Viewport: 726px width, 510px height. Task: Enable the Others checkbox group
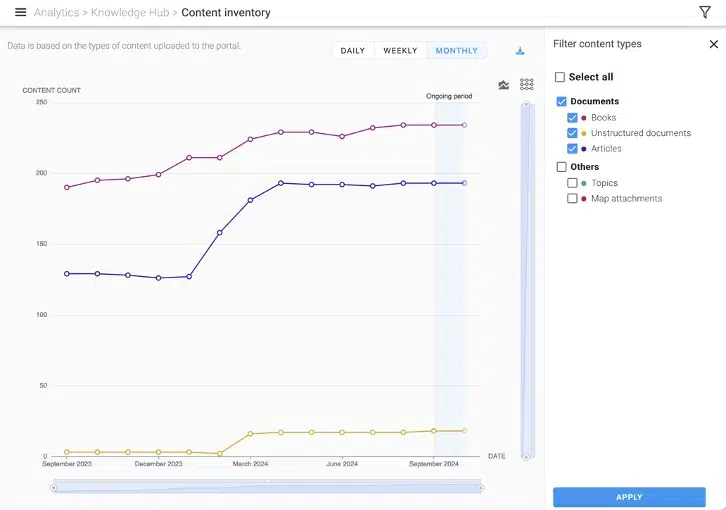tap(561, 167)
